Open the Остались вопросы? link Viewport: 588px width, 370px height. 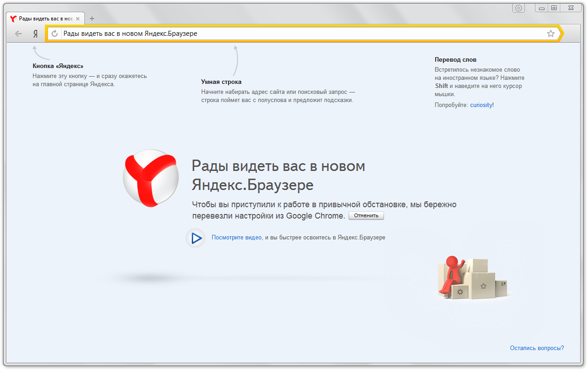pyautogui.click(x=537, y=348)
